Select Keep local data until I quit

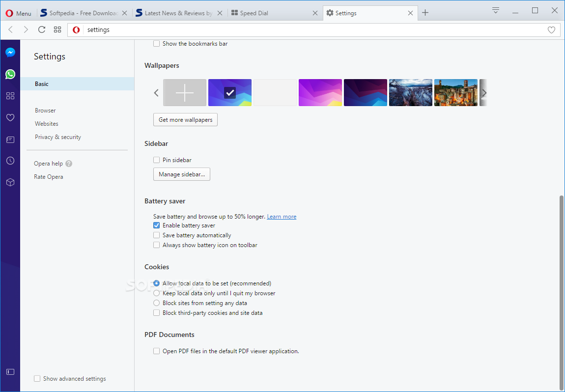click(156, 293)
